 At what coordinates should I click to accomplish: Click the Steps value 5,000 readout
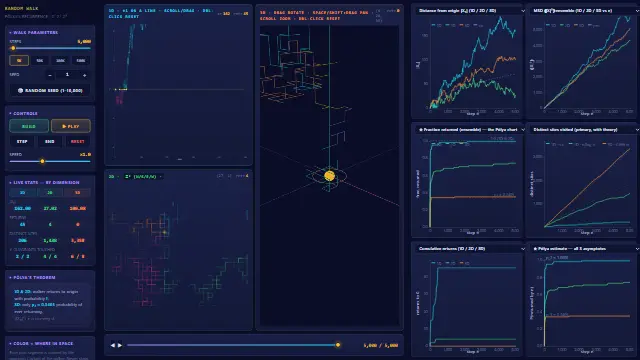coord(84,41)
